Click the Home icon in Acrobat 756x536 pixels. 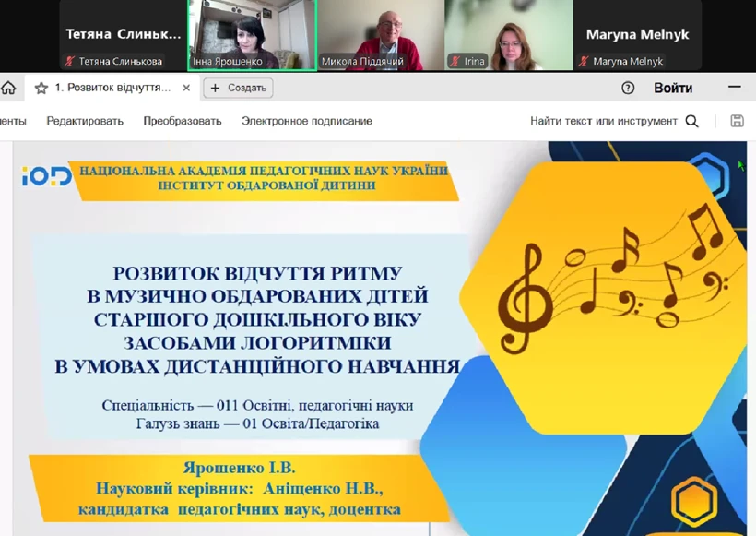(7, 89)
